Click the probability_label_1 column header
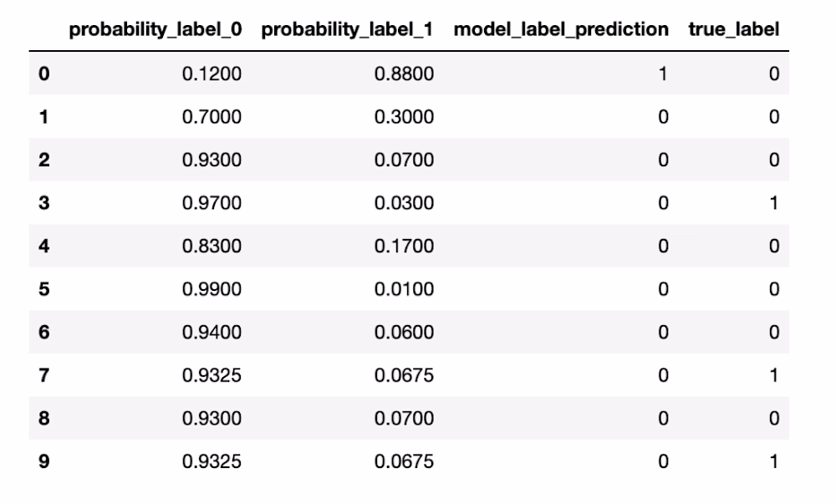 [x=348, y=30]
